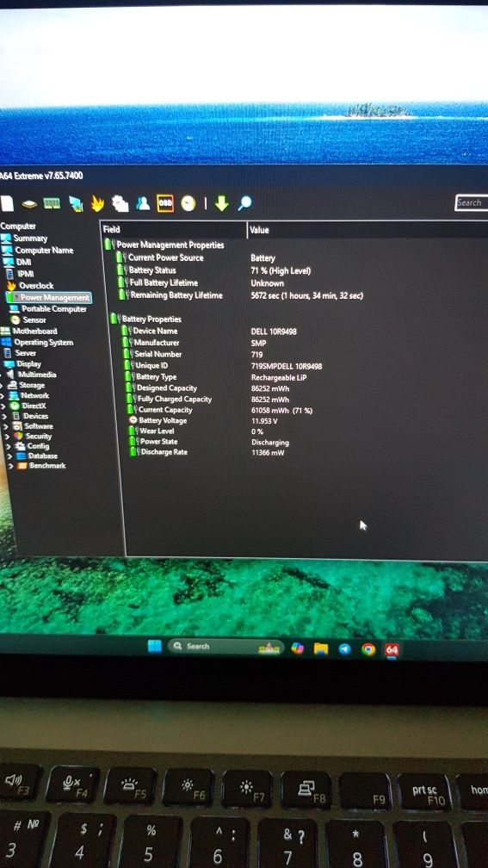Open Chrome from the taskbar

368,649
